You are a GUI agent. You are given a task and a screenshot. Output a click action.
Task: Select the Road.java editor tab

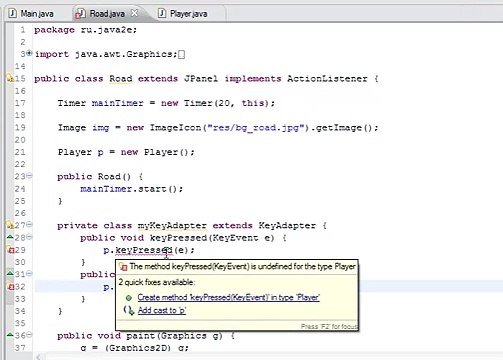click(x=107, y=14)
